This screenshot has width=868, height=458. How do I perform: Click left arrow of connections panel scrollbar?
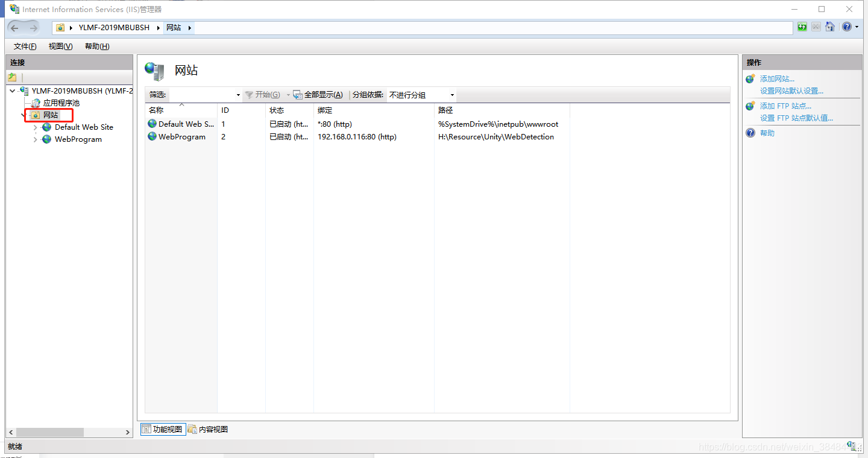(x=11, y=432)
